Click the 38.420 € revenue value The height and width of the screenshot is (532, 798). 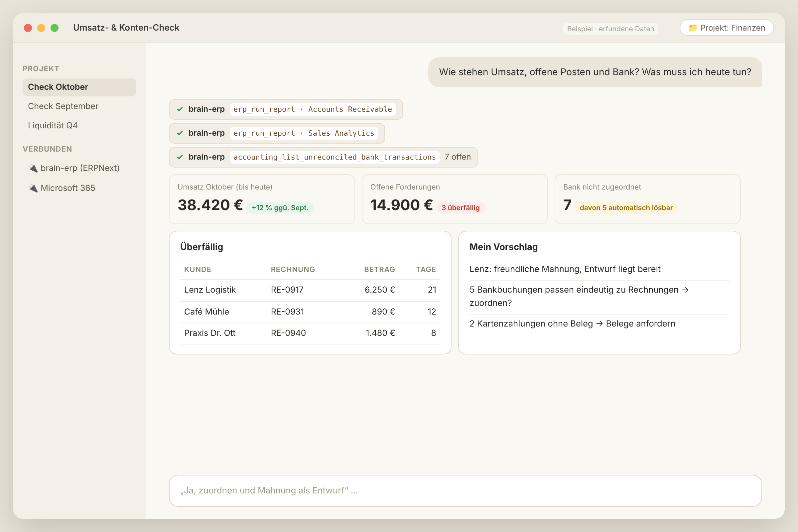click(x=210, y=205)
